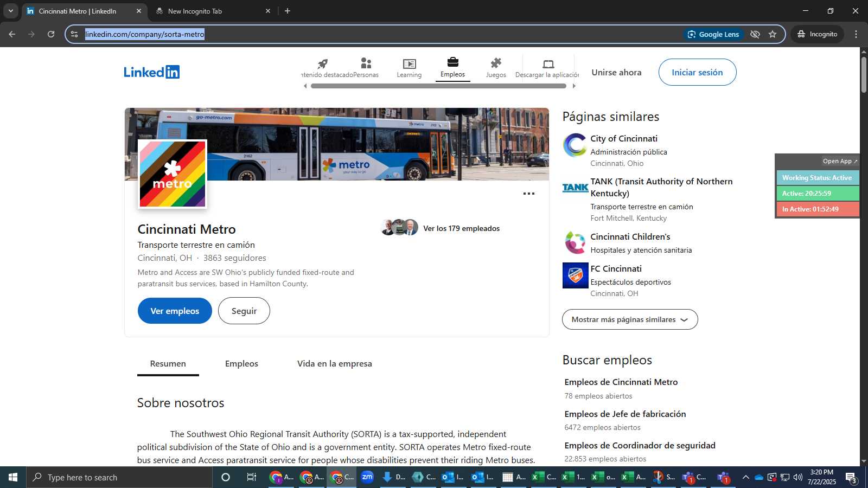Screen dimensions: 868x488
Task: Click the TANK company logo
Action: 575,188
